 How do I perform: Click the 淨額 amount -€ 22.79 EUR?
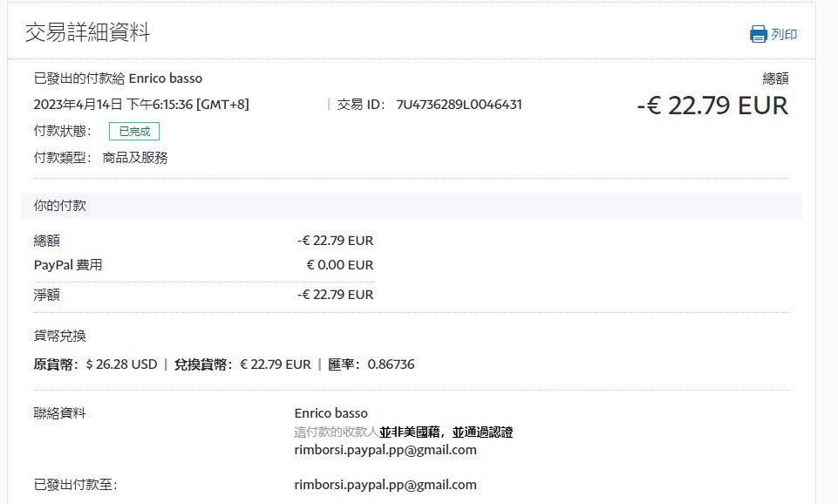tap(335, 295)
